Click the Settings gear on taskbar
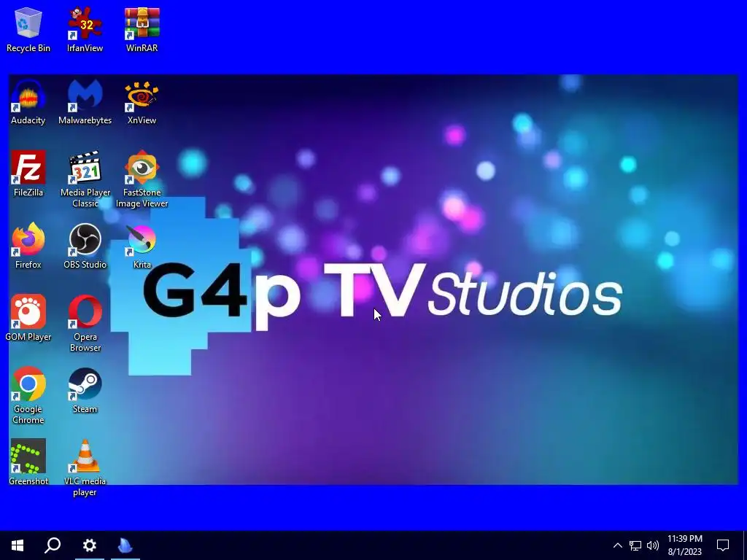 pos(89,545)
